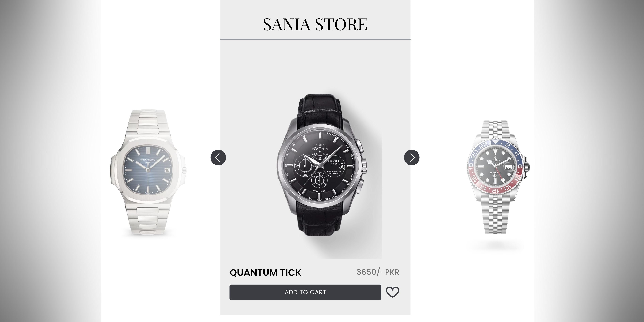This screenshot has width=644, height=322.
Task: Select the Patek Philippe watch thumbnail
Action: [x=148, y=172]
